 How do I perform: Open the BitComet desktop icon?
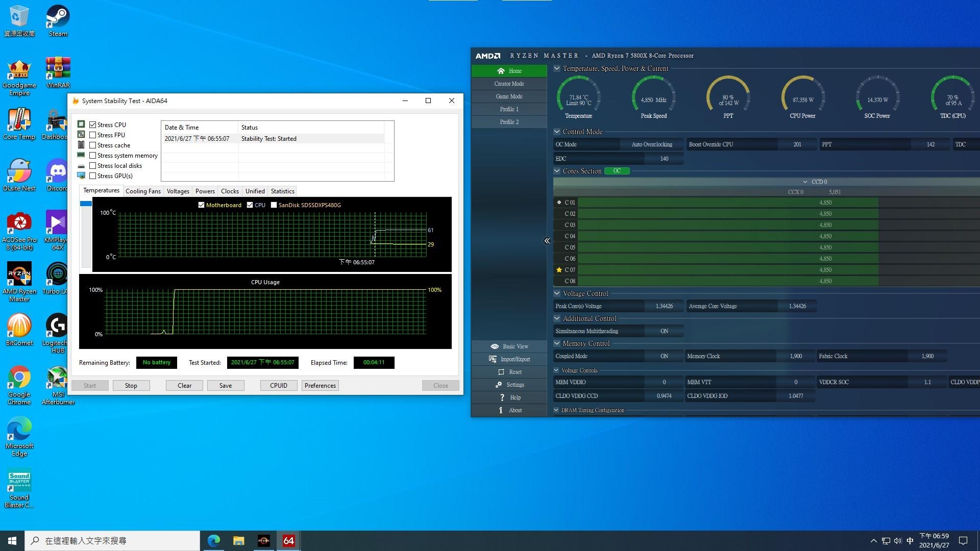pos(19,330)
